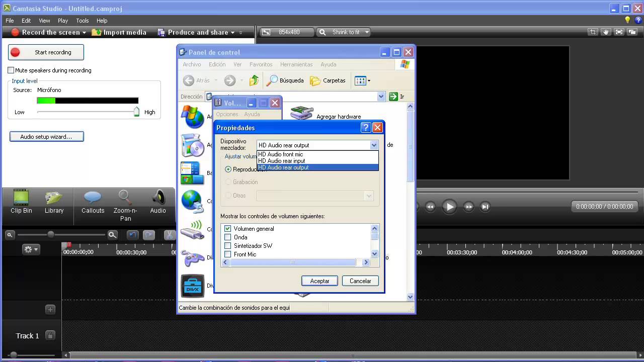The height and width of the screenshot is (362, 644).
Task: Open Produce and share dropdown arrow
Action: click(x=233, y=33)
